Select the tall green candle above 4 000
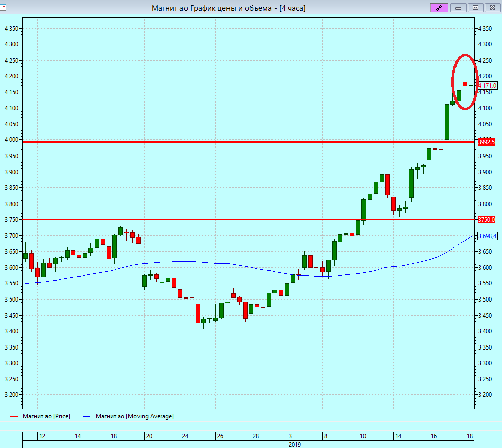 click(x=447, y=122)
